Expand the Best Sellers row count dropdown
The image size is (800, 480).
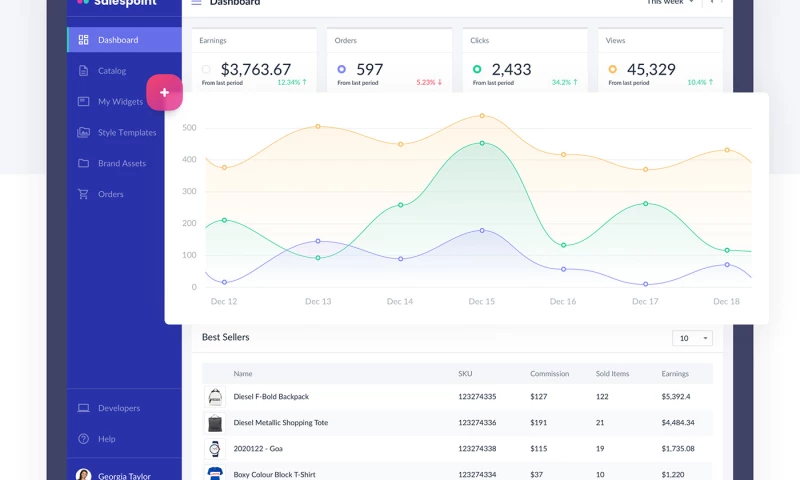click(692, 338)
